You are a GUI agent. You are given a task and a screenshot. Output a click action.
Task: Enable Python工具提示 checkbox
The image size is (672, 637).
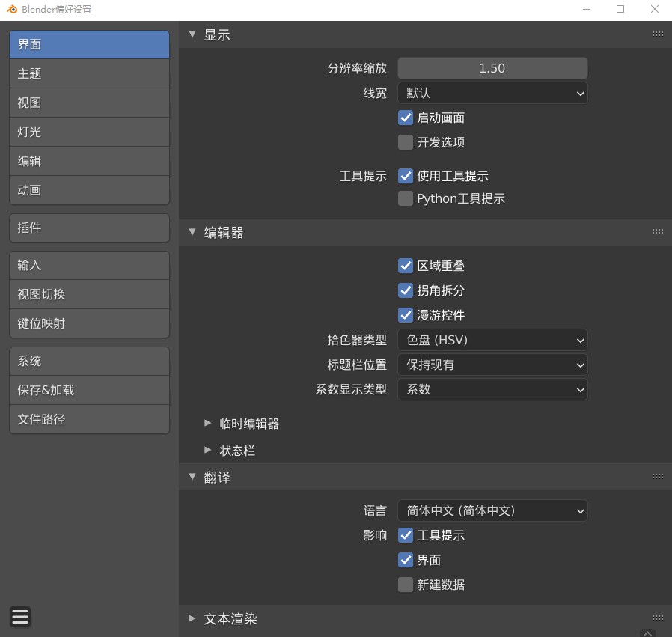point(406,198)
